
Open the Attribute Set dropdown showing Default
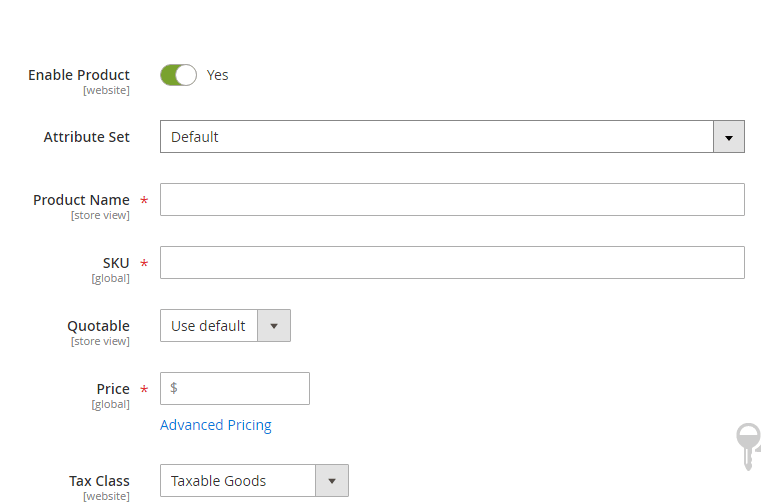pos(437,137)
